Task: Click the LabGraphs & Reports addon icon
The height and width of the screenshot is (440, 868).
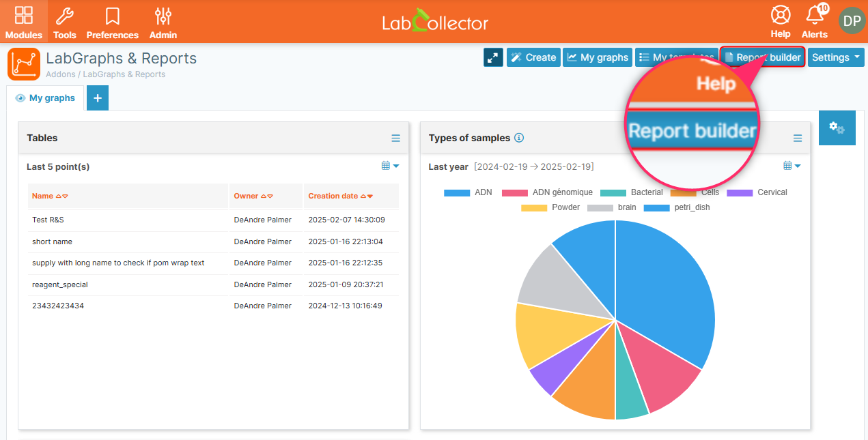Action: tap(24, 64)
